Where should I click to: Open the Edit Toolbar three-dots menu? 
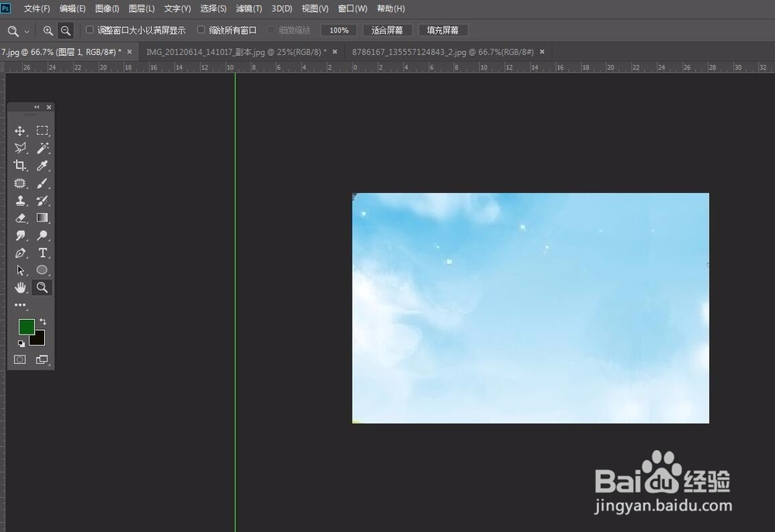coord(20,305)
